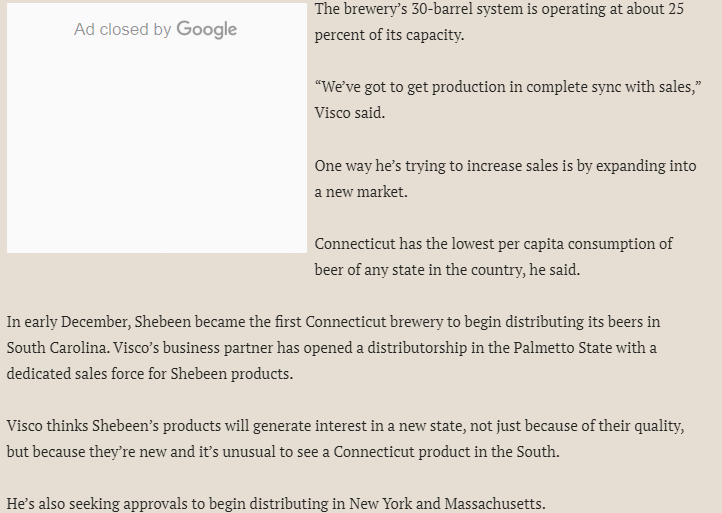Click the 'Visco thinks Shebeen's products' line
Image resolution: width=722 pixels, height=513 pixels.
345,426
